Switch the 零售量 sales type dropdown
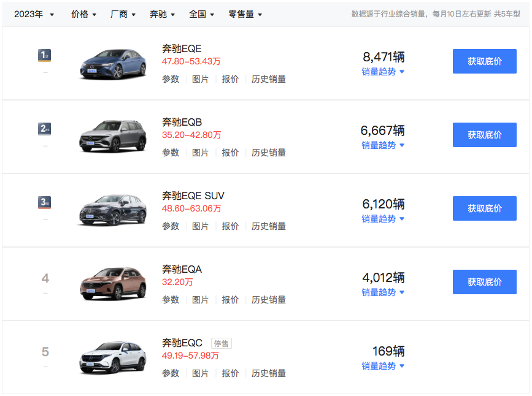The width and height of the screenshot is (532, 396). 245,14
